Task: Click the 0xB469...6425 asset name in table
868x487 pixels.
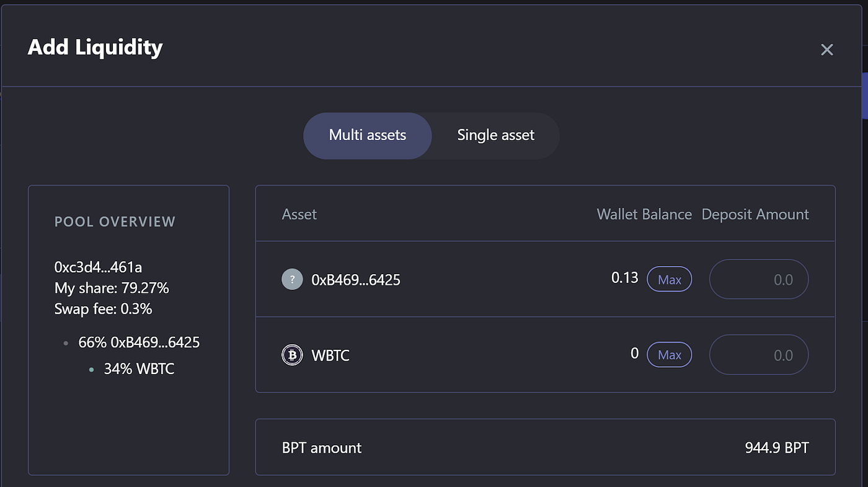Action: (355, 280)
